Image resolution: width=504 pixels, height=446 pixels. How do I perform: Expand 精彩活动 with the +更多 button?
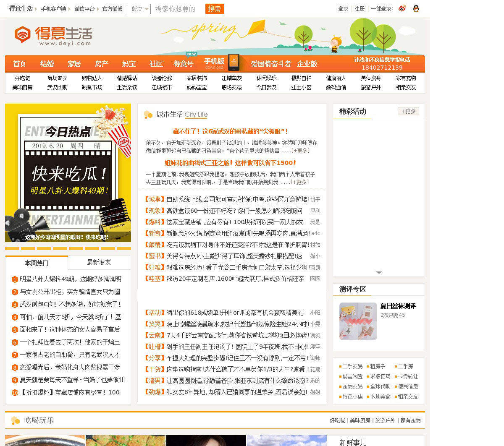pos(408,111)
